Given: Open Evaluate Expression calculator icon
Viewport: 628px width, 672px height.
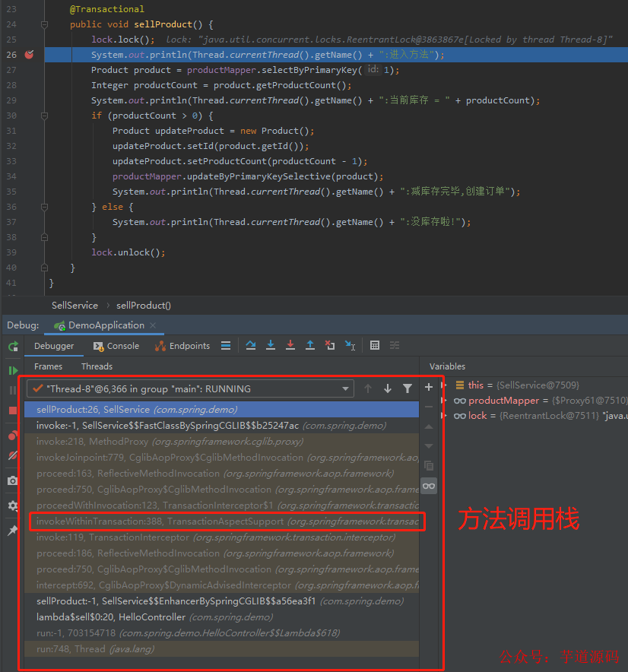Looking at the screenshot, I should pos(375,345).
